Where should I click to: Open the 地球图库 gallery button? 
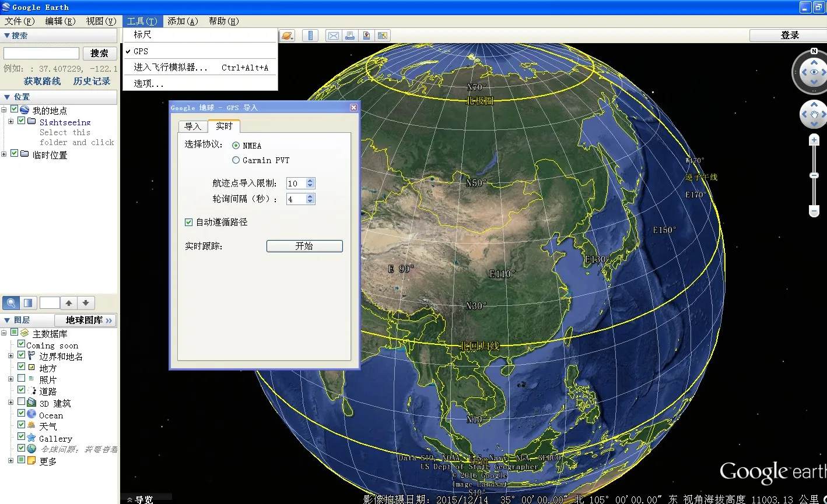(85, 320)
